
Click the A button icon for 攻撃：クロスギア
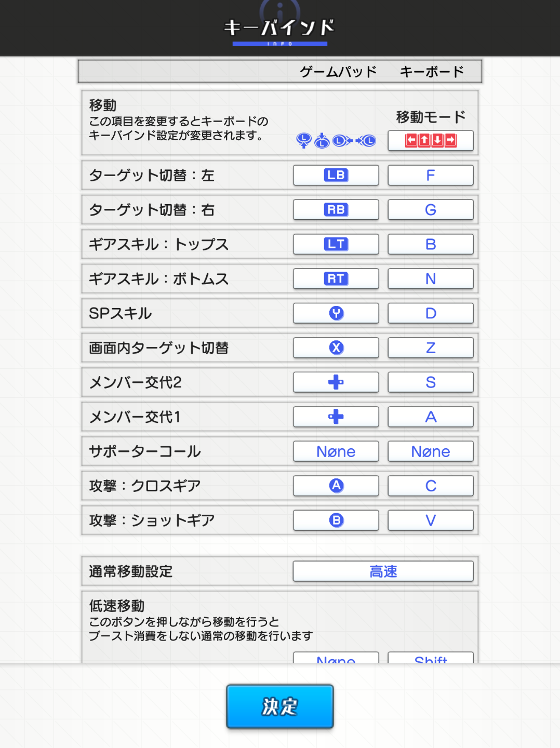point(336,486)
